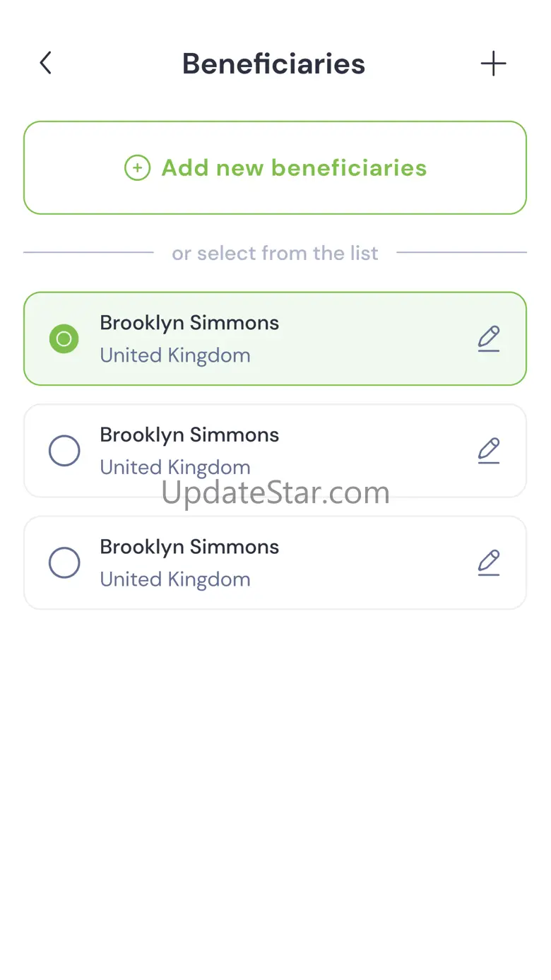Open edit pencil on the last beneficiary card
Image resolution: width=551 pixels, height=980 pixels.
(x=489, y=562)
